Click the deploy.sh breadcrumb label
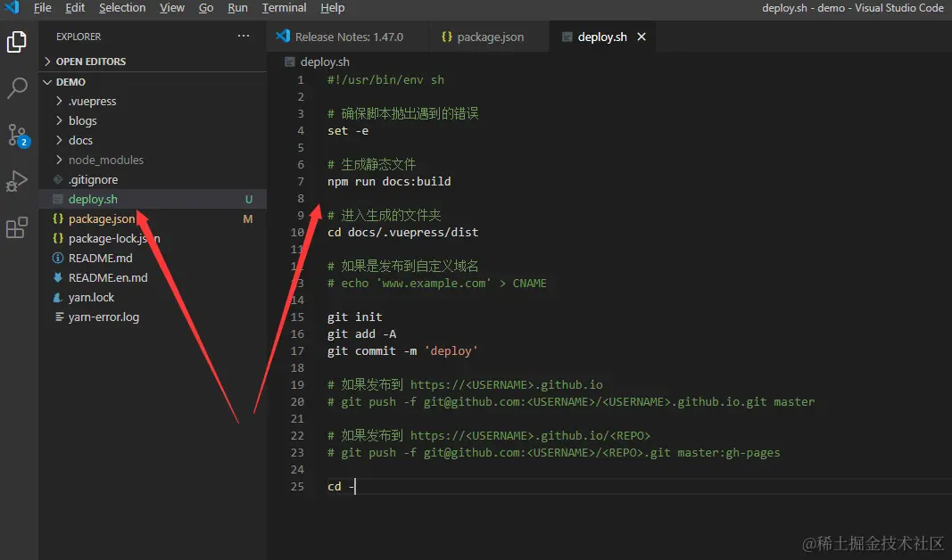 coord(325,62)
